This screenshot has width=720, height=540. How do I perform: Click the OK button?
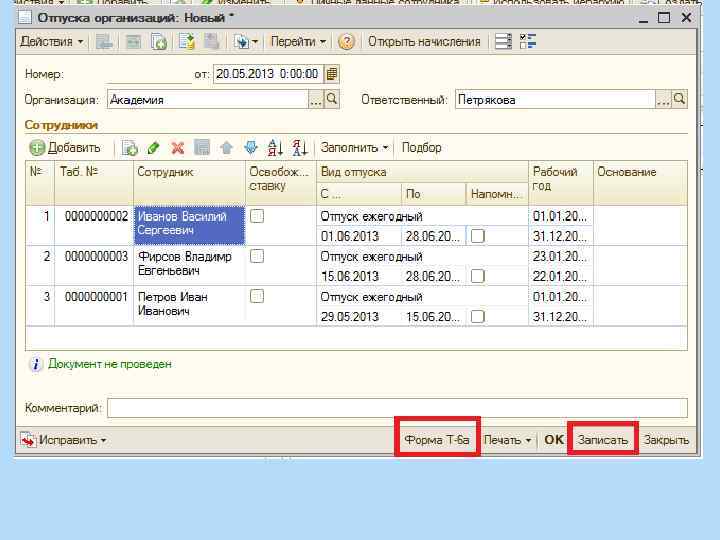[554, 440]
